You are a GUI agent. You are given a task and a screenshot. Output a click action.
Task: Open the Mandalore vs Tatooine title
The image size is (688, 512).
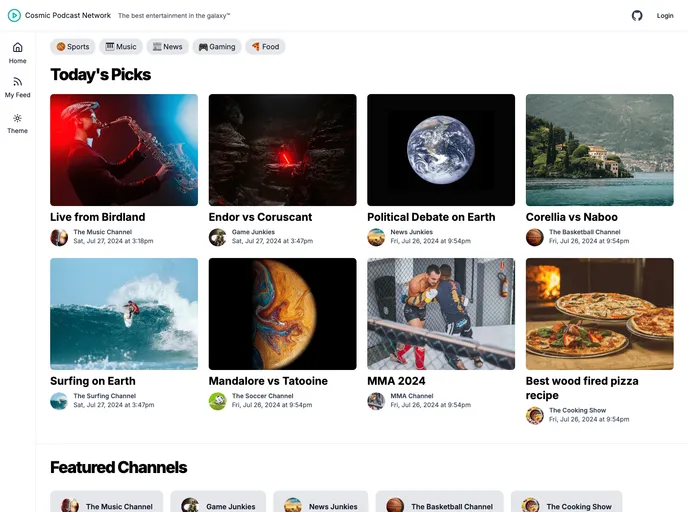pyautogui.click(x=268, y=381)
